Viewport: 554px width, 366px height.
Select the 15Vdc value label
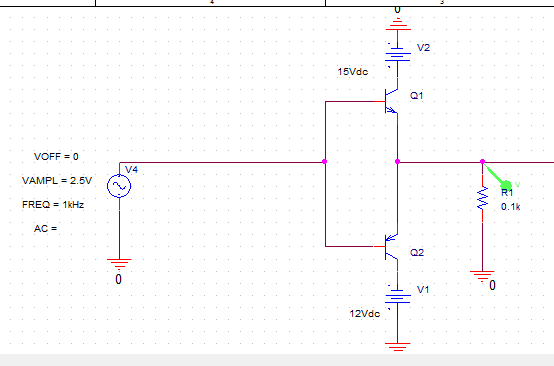pos(353,72)
